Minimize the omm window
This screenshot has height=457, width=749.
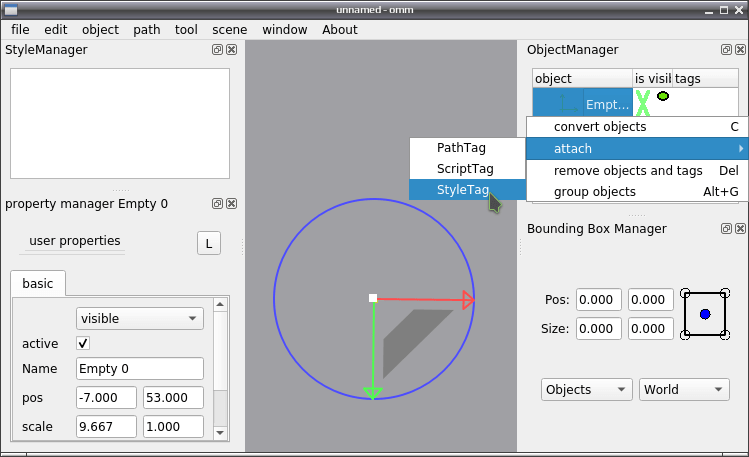[x=709, y=11]
